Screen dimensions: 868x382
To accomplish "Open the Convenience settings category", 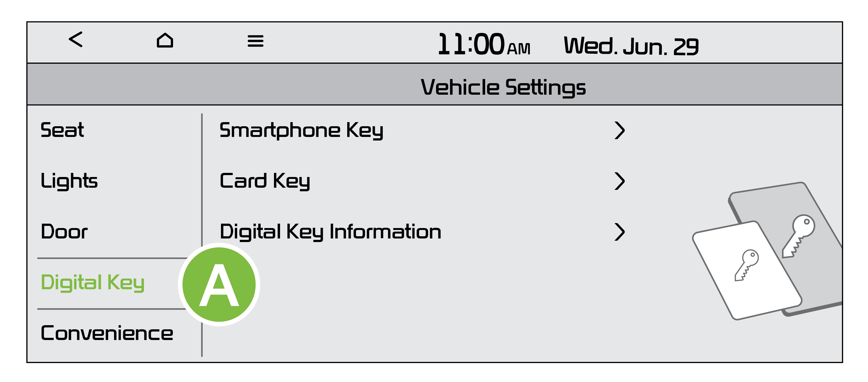I will click(107, 333).
